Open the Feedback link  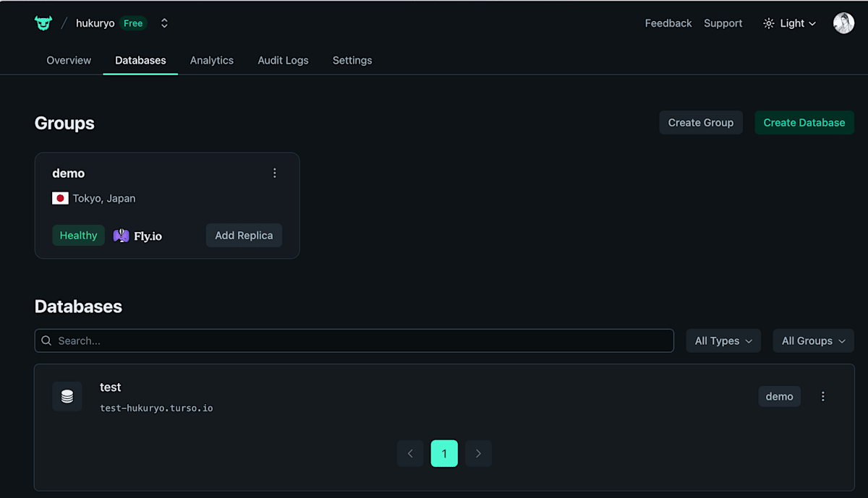click(x=668, y=23)
